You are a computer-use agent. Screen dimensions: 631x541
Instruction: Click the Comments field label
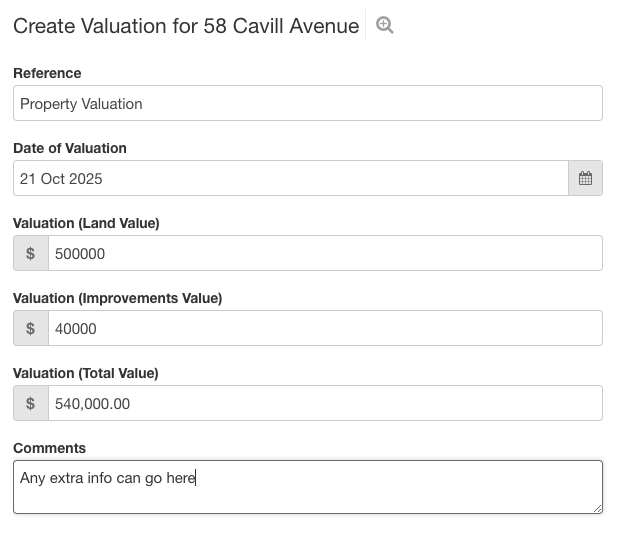50,448
